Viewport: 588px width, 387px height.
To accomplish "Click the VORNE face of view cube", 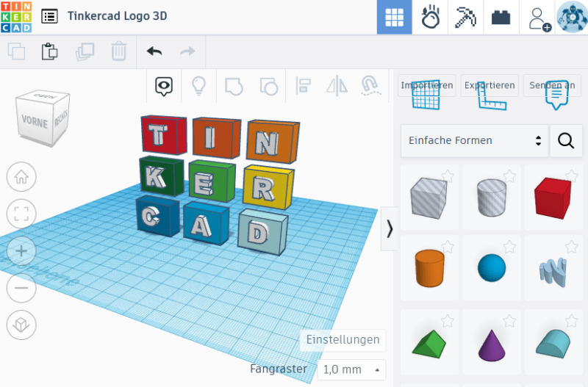I will point(35,122).
